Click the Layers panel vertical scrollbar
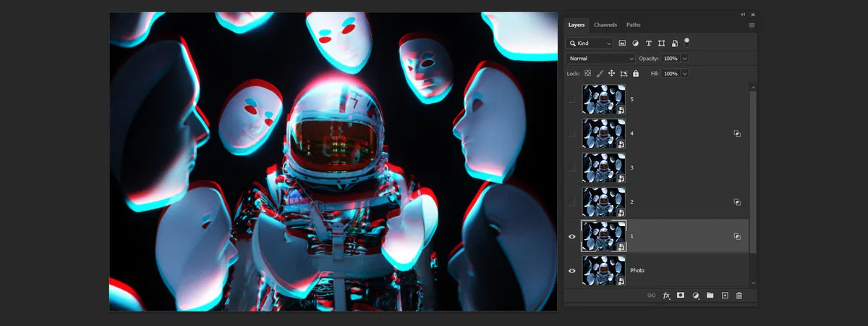The image size is (868, 326). pyautogui.click(x=753, y=172)
